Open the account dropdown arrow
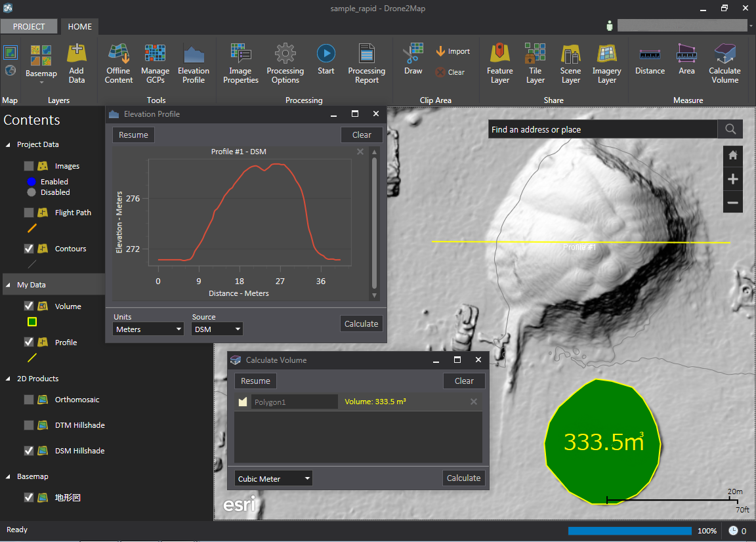 (x=751, y=26)
